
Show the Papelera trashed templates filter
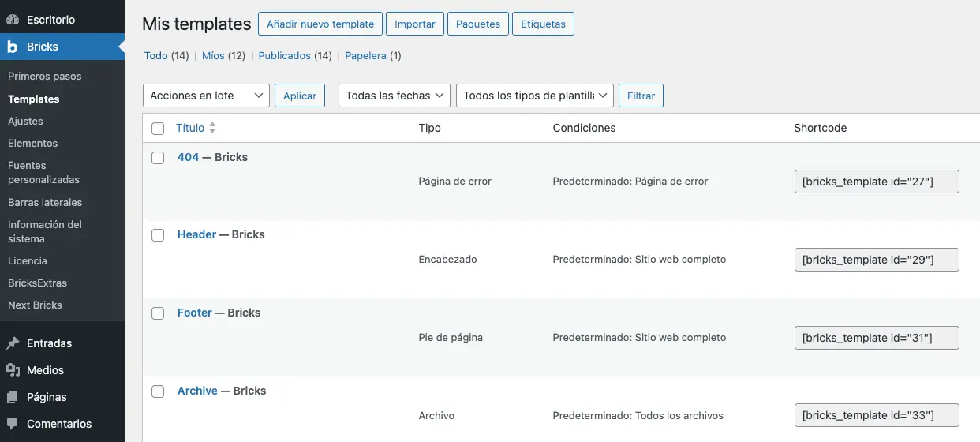point(366,56)
